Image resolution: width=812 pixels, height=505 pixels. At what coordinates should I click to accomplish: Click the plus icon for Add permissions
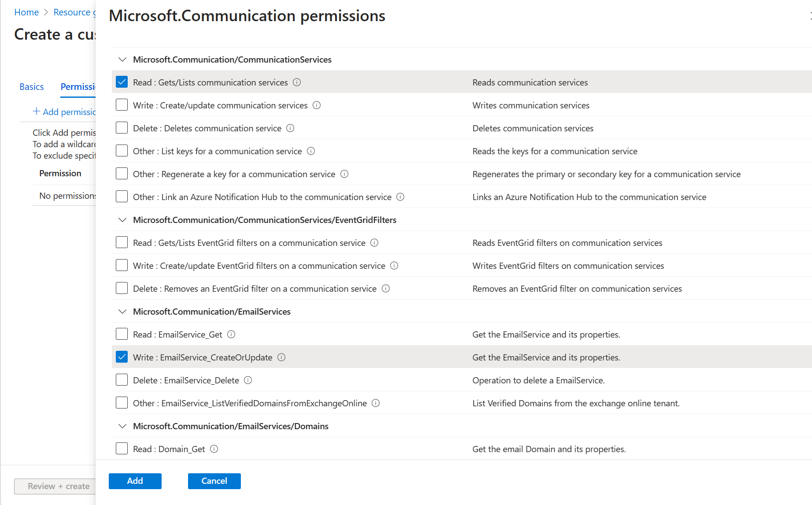(37, 111)
